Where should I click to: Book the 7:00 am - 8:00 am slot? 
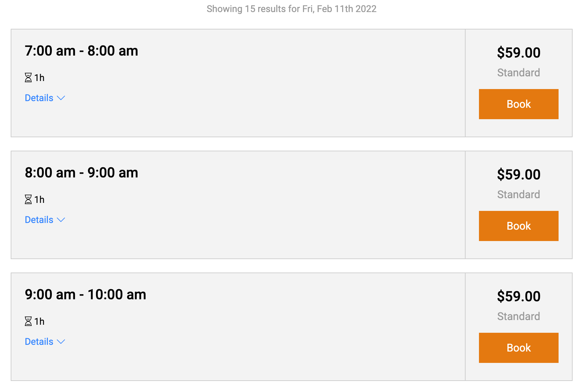click(518, 104)
